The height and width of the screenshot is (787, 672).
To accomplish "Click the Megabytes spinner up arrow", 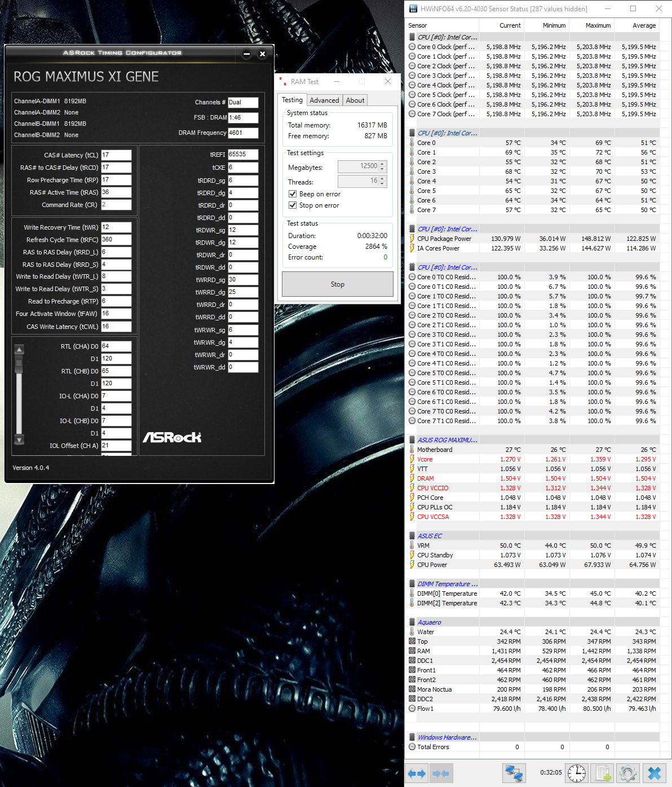I will tap(382, 164).
